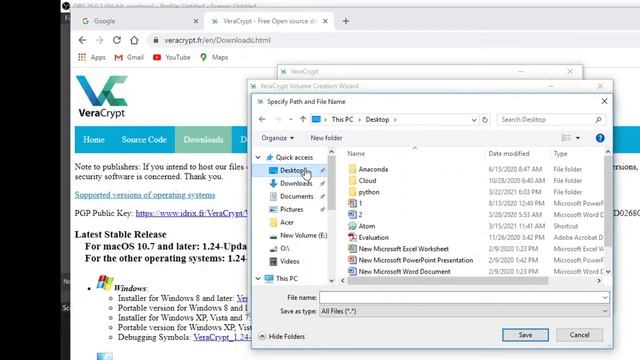Click into the File name field
The width and height of the screenshot is (640, 360).
click(x=460, y=298)
